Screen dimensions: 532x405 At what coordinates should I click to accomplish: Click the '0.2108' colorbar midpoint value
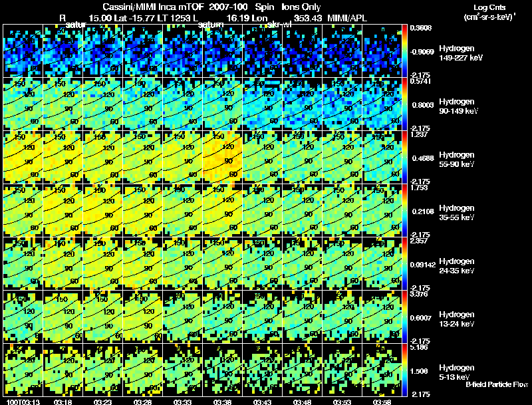[422, 211]
